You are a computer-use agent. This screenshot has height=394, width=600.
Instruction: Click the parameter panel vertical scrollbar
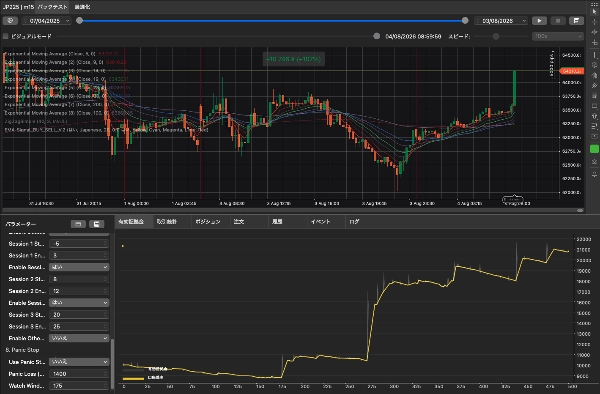point(112,363)
